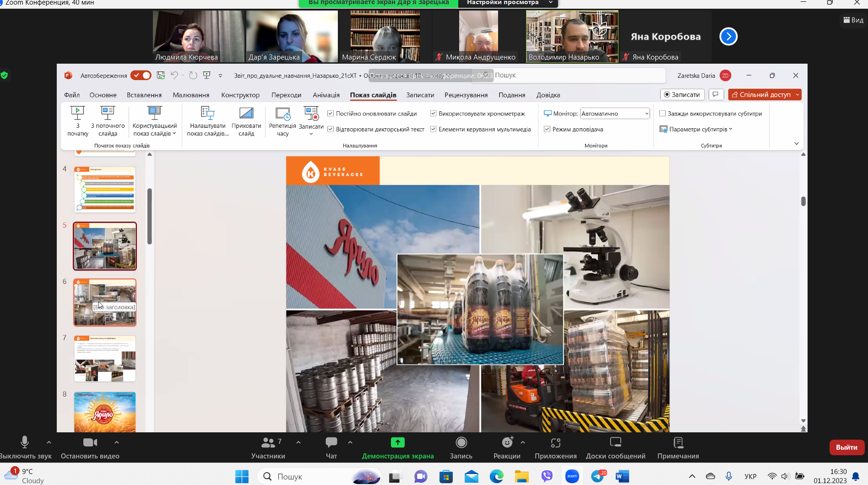Click the Hide Slide icon
This screenshot has height=485, width=868.
tap(246, 113)
